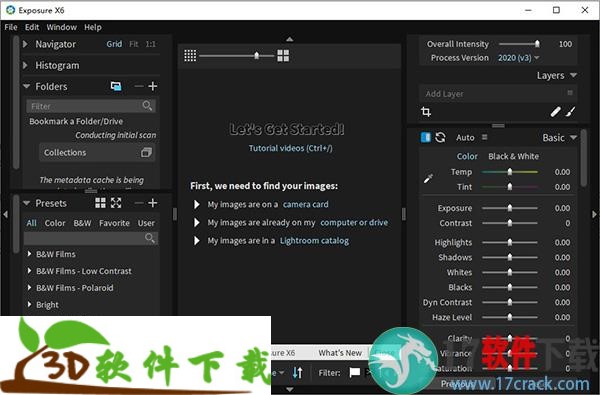
Task: Select the Crop tool
Action: point(426,112)
